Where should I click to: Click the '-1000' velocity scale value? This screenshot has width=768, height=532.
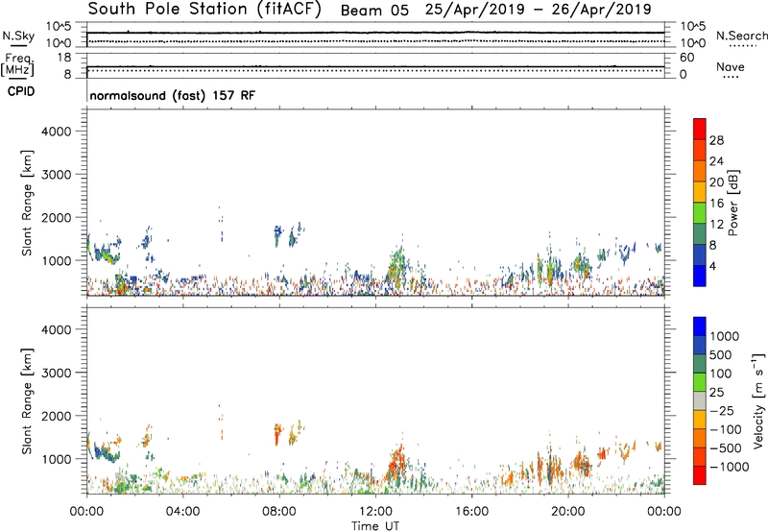730,467
